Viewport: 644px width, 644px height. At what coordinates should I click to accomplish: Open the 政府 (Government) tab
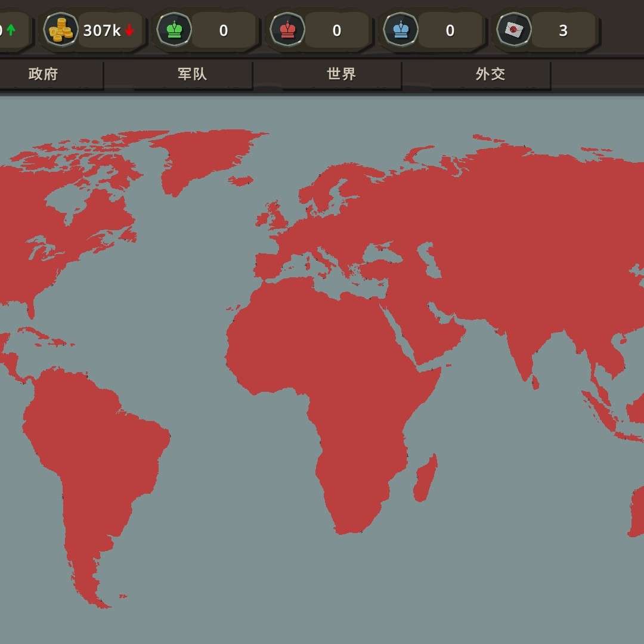43,74
